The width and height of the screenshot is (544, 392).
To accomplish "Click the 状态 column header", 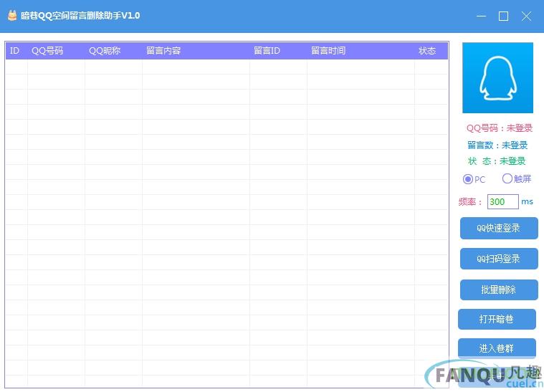I will [431, 51].
